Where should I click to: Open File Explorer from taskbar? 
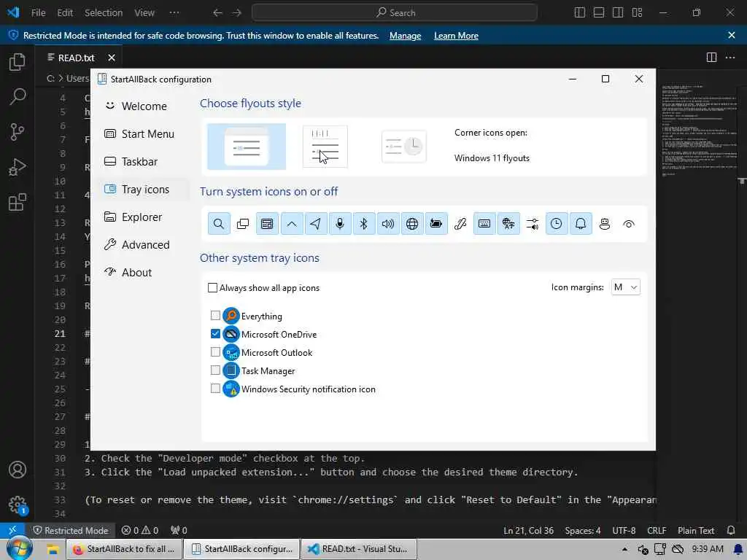click(53, 549)
